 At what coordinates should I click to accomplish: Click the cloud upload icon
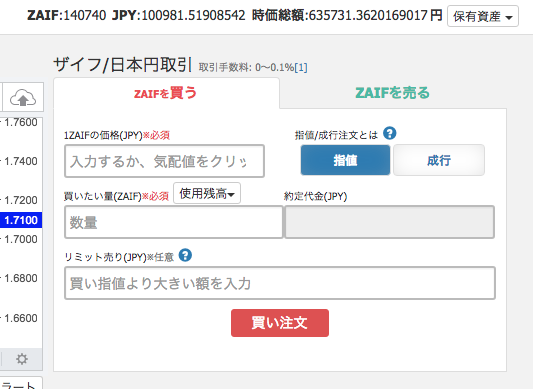23,98
